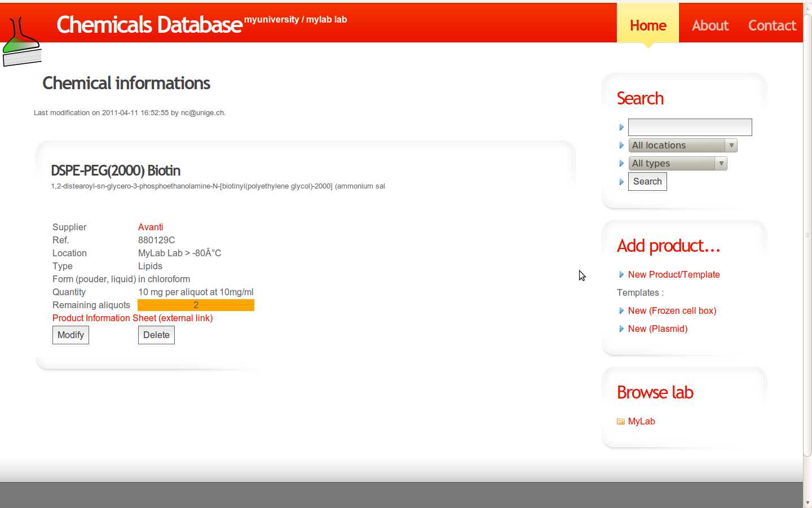
Task: Open the Product Information Sheet external link
Action: (133, 318)
